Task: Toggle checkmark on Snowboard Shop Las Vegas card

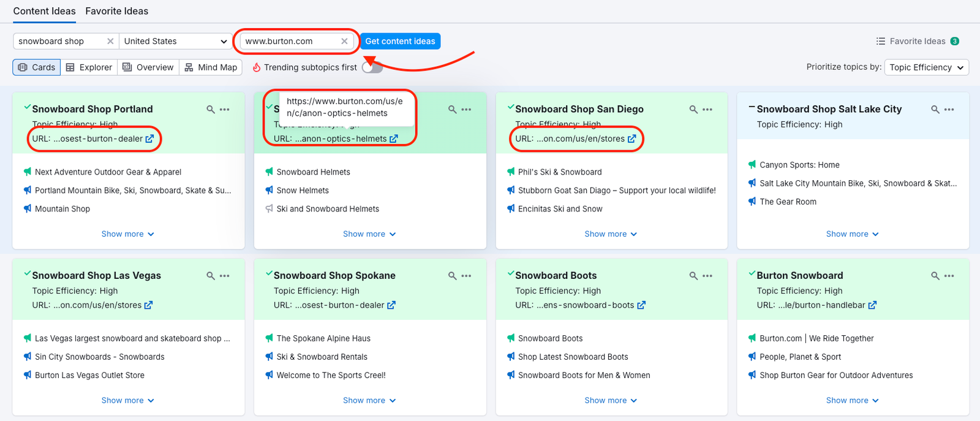Action: tap(27, 274)
